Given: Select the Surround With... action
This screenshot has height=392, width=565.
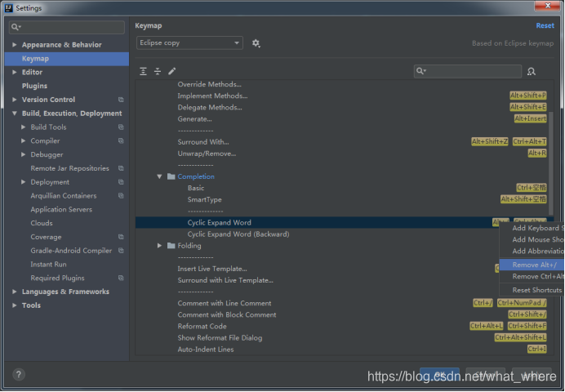Looking at the screenshot, I should point(203,142).
